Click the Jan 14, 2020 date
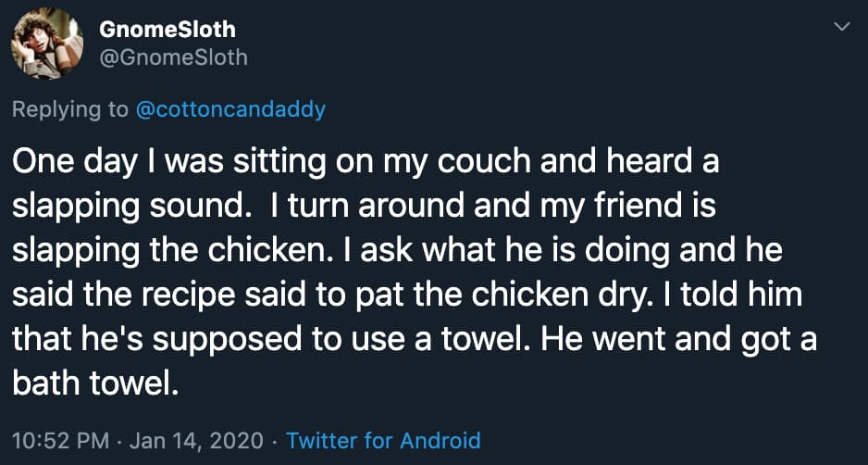This screenshot has height=465, width=868. 199,439
